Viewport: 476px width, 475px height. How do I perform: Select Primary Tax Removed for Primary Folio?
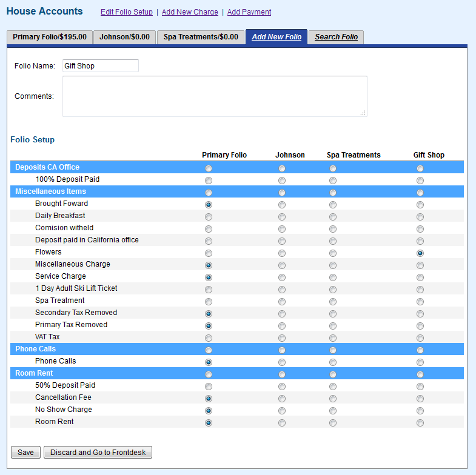tap(208, 326)
